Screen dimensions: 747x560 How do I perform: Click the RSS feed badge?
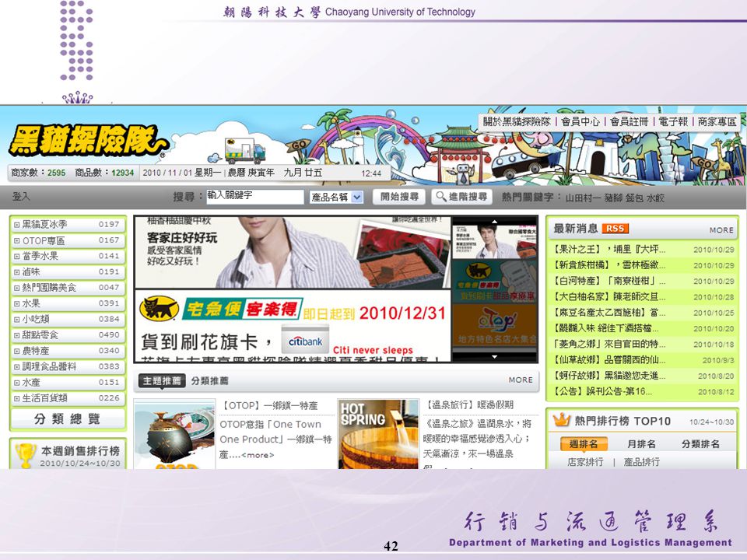pyautogui.click(x=615, y=229)
